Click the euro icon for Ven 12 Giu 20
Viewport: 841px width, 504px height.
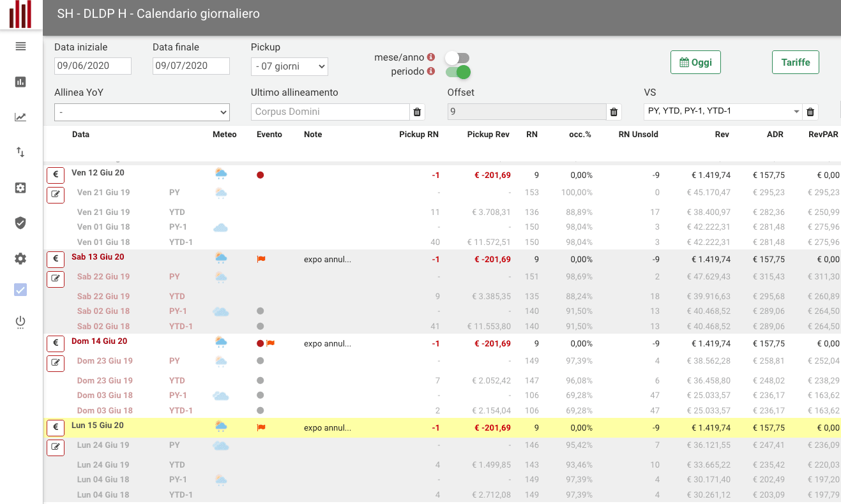pos(56,175)
